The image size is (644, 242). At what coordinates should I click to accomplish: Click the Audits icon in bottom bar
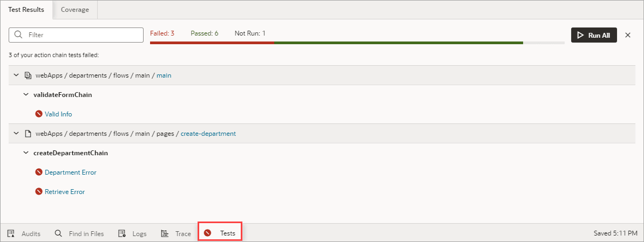coord(11,234)
